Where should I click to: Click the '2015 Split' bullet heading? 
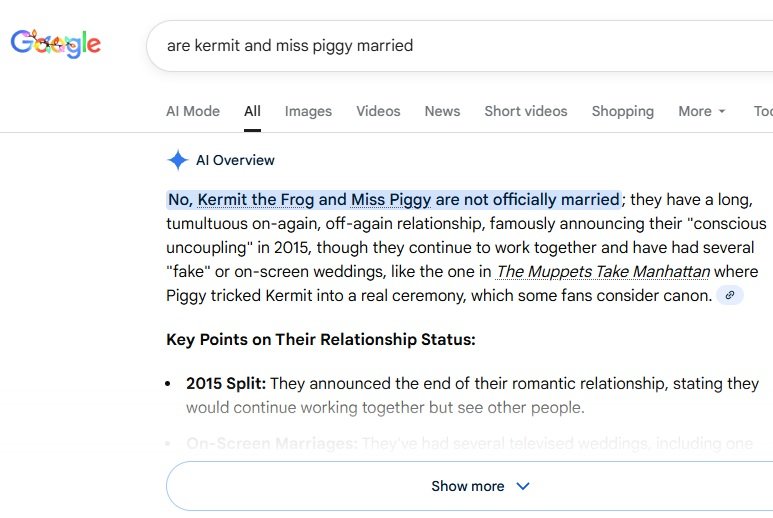[x=226, y=383]
